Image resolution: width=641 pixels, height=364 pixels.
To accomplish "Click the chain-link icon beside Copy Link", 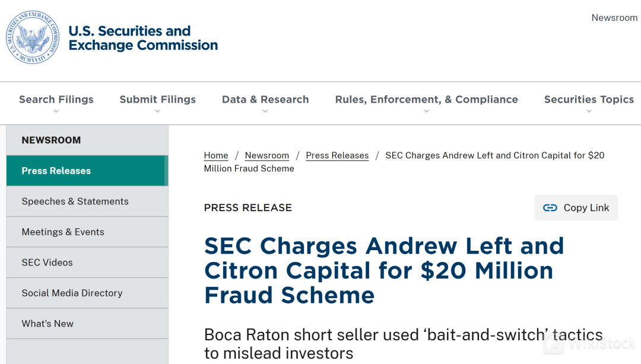I will click(550, 207).
